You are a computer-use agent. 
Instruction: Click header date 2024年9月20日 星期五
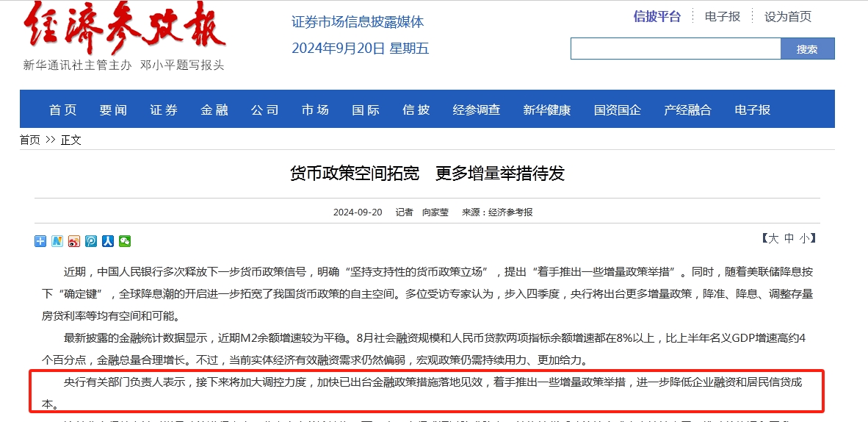coord(361,49)
